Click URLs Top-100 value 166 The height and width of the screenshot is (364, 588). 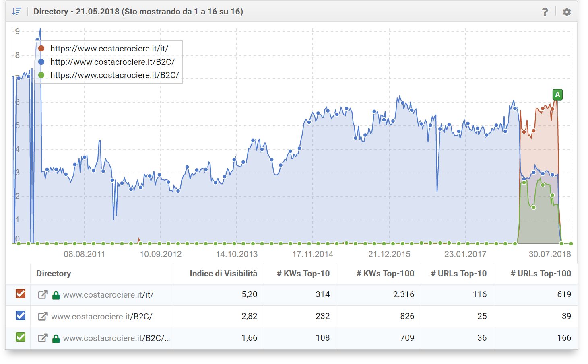point(564,338)
